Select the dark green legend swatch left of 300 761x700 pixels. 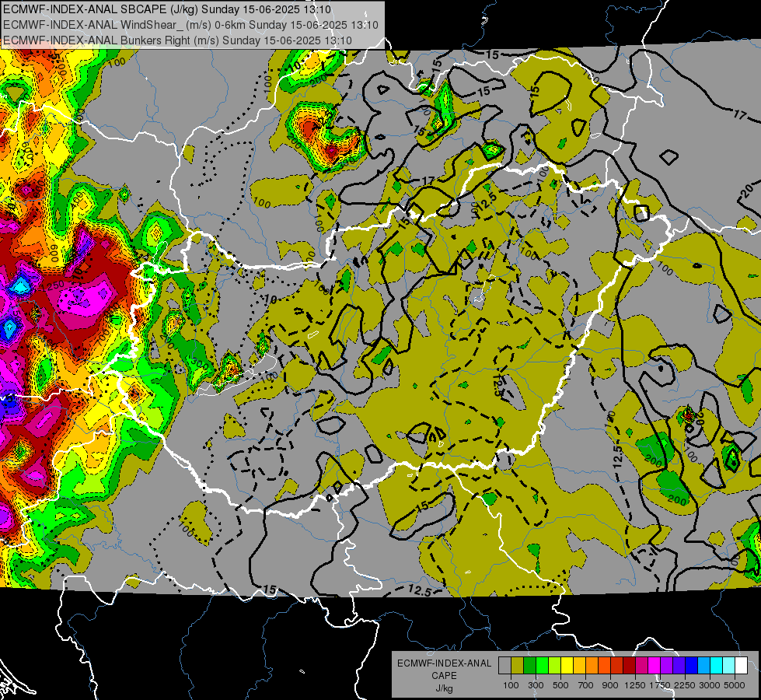pyautogui.click(x=529, y=666)
